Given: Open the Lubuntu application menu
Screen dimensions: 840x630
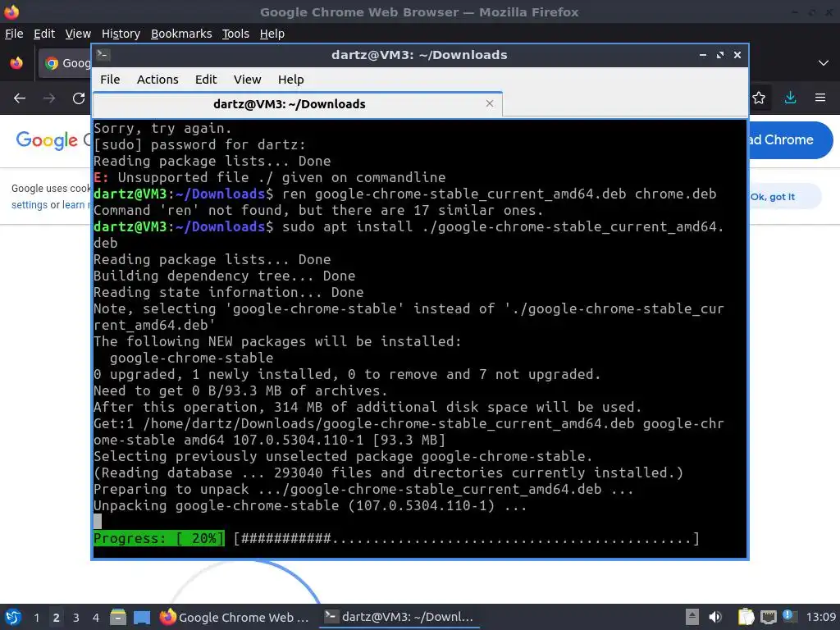Looking at the screenshot, I should pos(13,617).
